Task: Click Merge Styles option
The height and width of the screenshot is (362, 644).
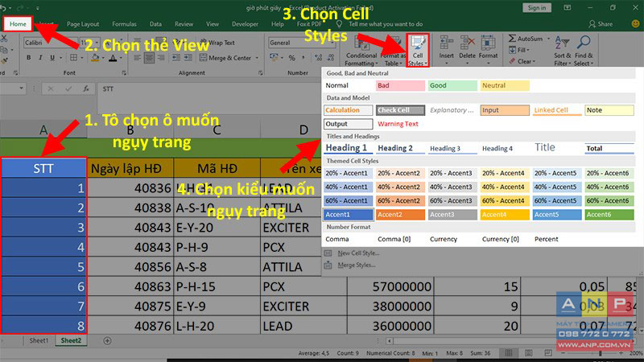Action: [x=356, y=265]
